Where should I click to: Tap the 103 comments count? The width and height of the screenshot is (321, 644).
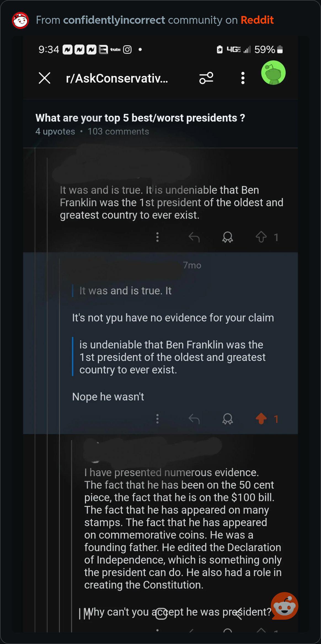coord(118,131)
